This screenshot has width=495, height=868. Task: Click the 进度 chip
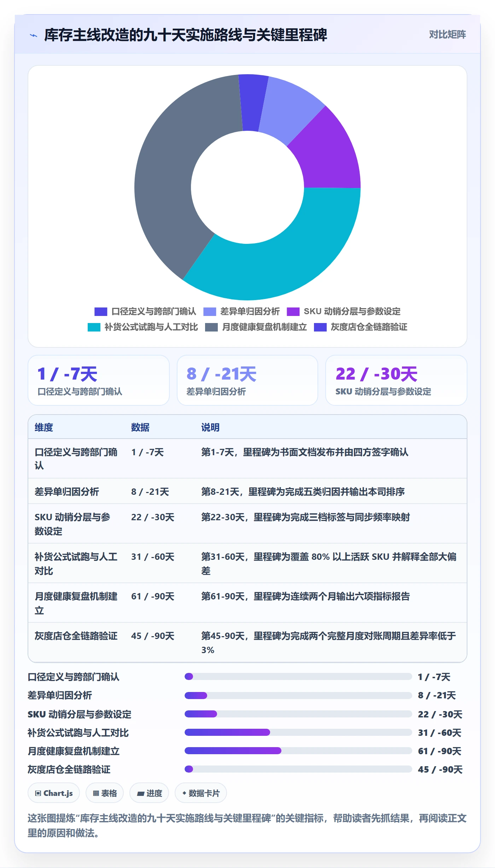click(x=149, y=793)
